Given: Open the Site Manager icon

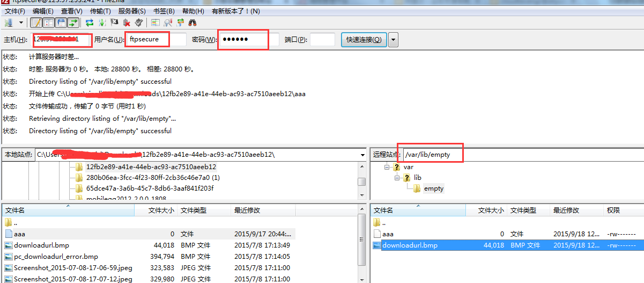Looking at the screenshot, I should 9,23.
